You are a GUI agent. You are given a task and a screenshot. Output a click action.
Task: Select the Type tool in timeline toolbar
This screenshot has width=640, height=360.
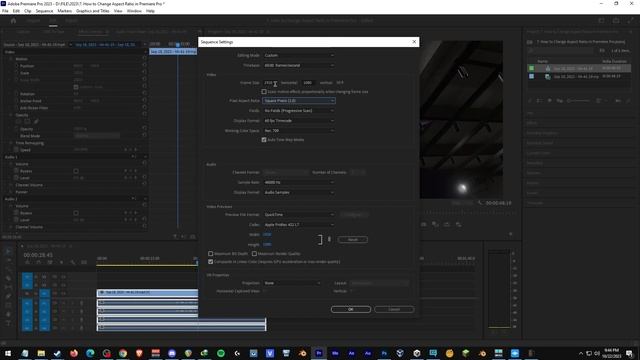(x=8, y=323)
